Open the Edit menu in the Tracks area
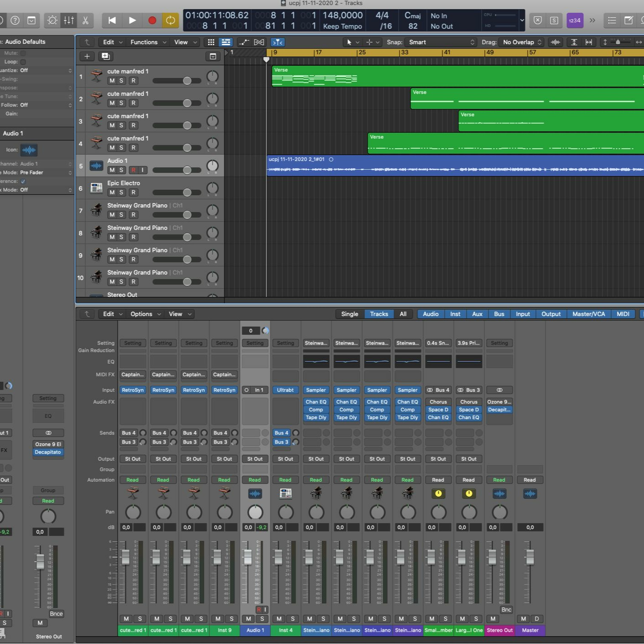The image size is (644, 644). point(113,42)
